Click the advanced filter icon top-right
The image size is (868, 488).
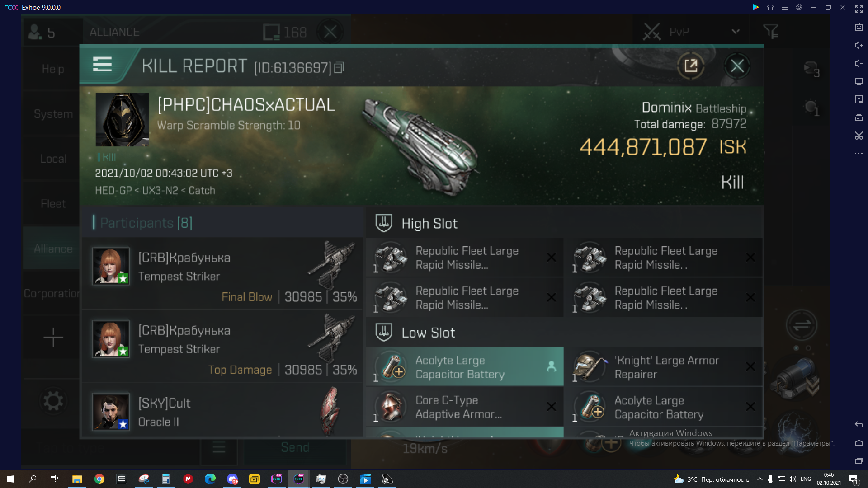click(771, 32)
